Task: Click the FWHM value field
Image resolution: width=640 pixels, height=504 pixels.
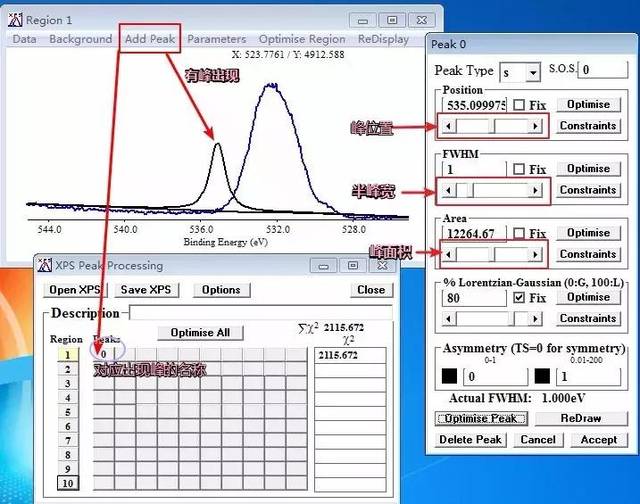Action: [475, 169]
